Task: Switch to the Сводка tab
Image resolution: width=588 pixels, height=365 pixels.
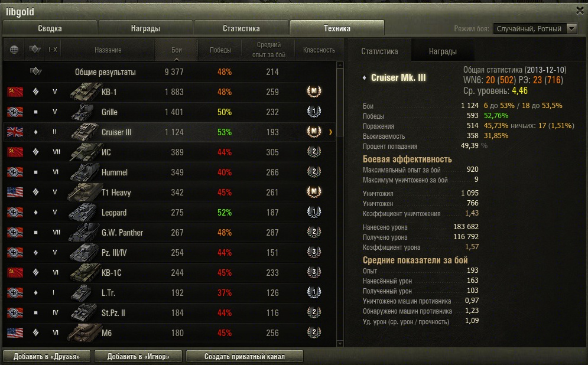Action: click(x=50, y=28)
